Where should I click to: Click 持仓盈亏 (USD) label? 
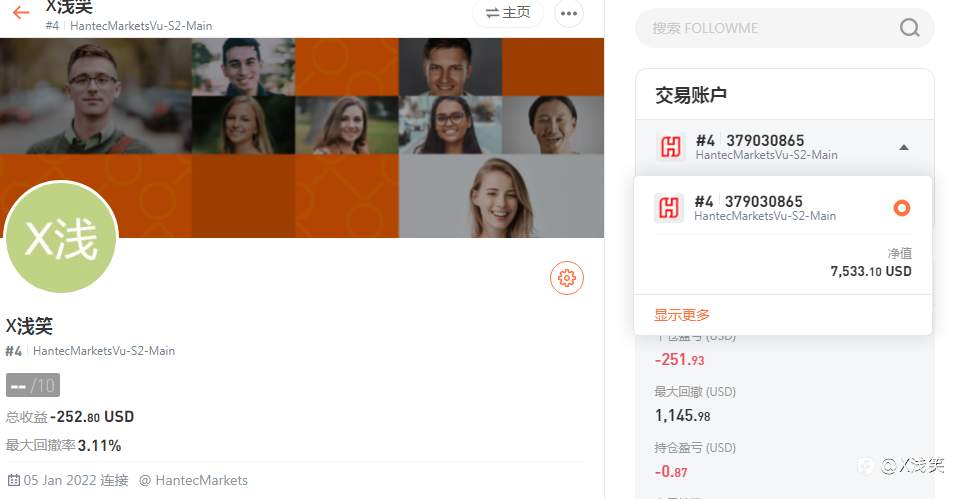(x=695, y=448)
